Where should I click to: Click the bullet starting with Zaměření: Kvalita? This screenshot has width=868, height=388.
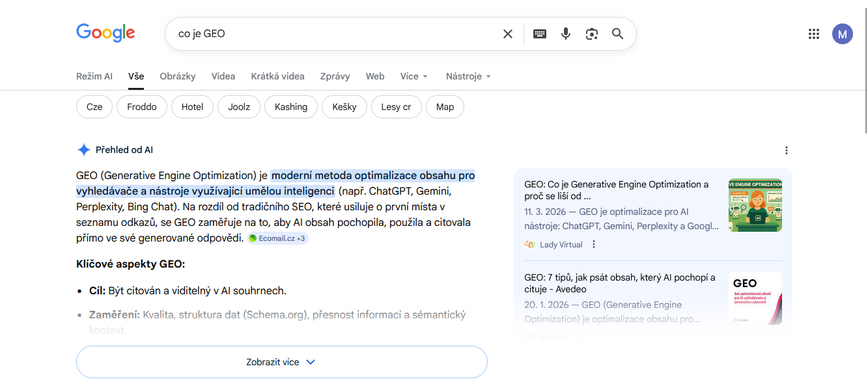[x=277, y=322]
